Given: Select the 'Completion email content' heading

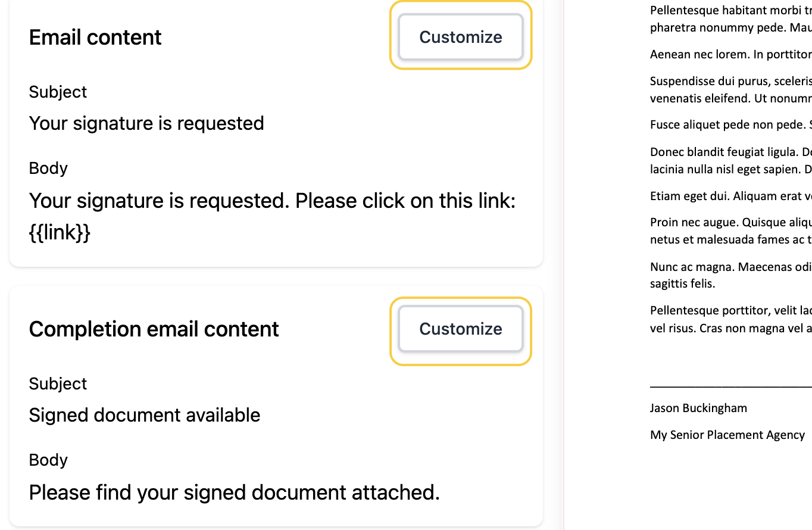Looking at the screenshot, I should pos(154,329).
